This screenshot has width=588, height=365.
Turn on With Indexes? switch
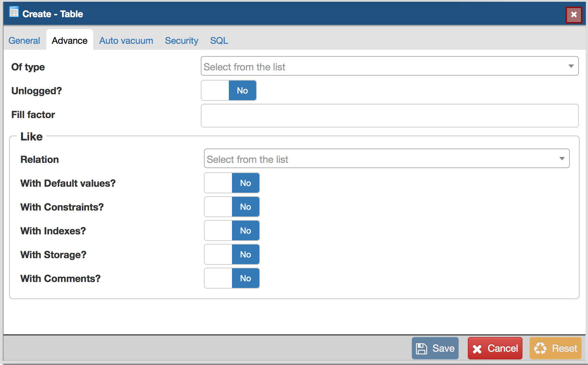click(232, 231)
